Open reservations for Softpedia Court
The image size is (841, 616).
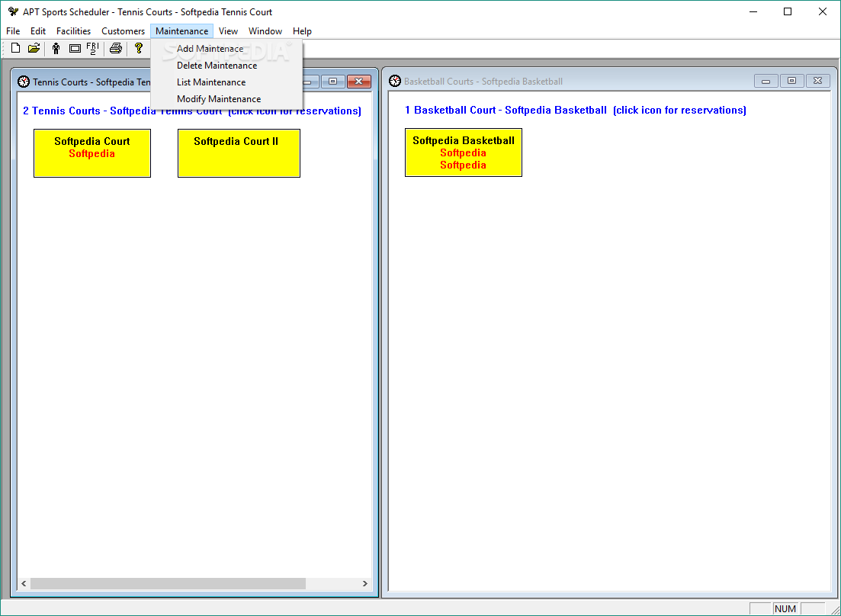coord(92,152)
